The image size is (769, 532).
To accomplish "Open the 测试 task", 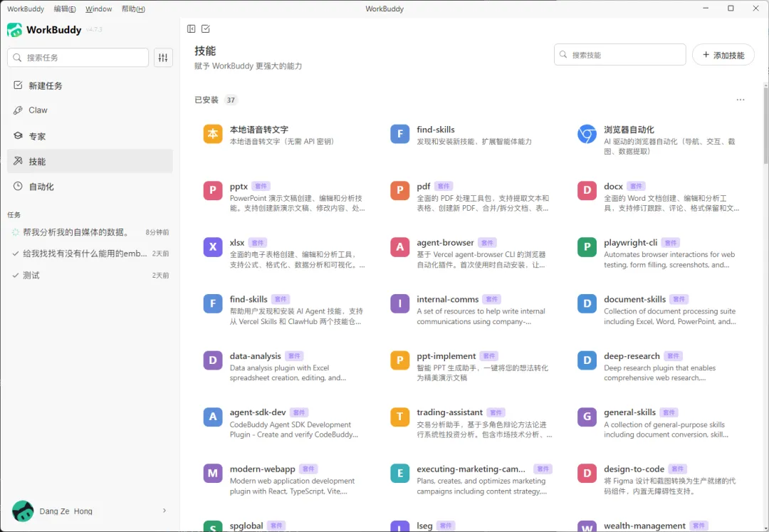I will [x=90, y=275].
